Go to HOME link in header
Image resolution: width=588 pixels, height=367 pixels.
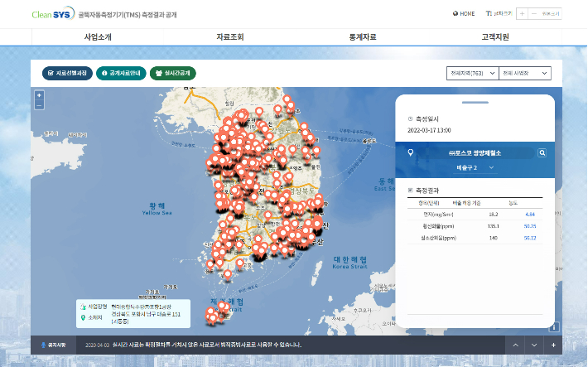click(x=463, y=14)
